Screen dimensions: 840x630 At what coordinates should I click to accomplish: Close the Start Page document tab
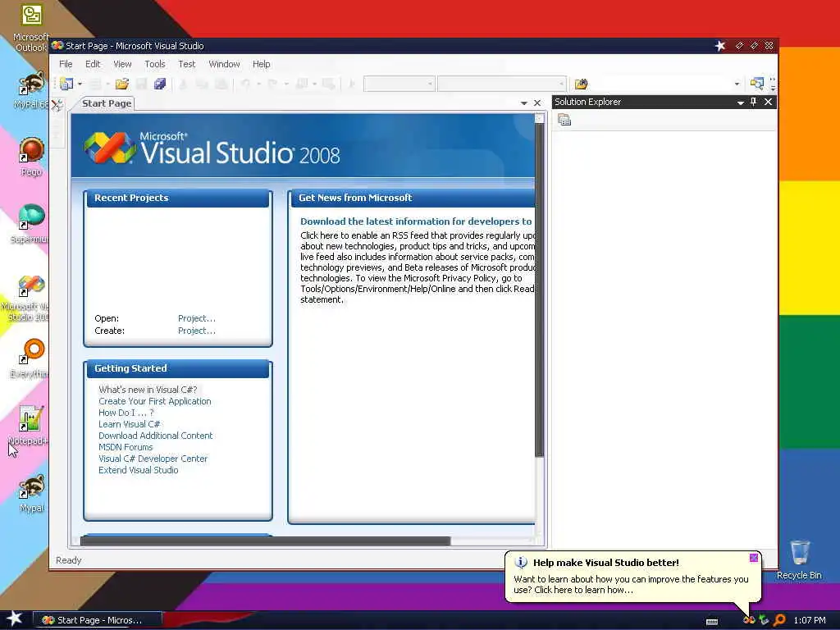click(x=537, y=103)
